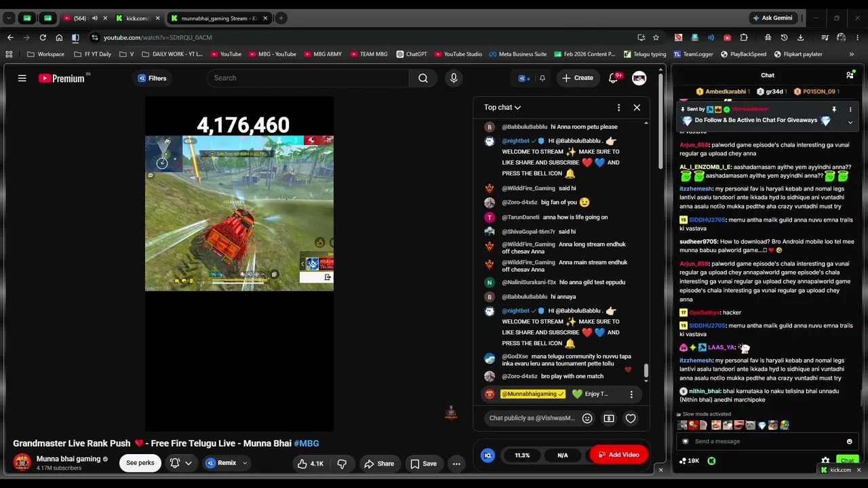Open the YouTube Studio bookmark
The width and height of the screenshot is (868, 488).
point(458,54)
